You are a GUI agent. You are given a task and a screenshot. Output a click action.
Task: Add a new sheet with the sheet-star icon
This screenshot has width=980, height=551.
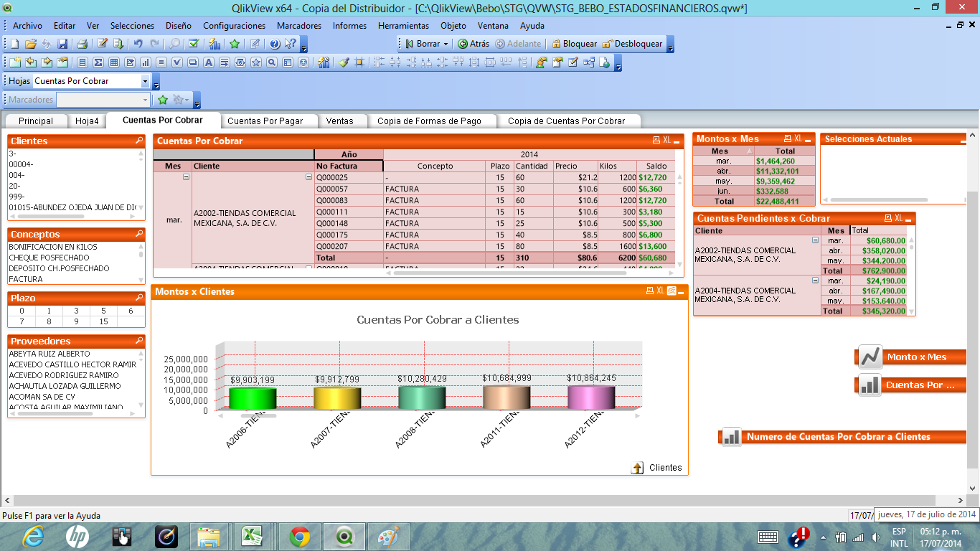[15, 62]
